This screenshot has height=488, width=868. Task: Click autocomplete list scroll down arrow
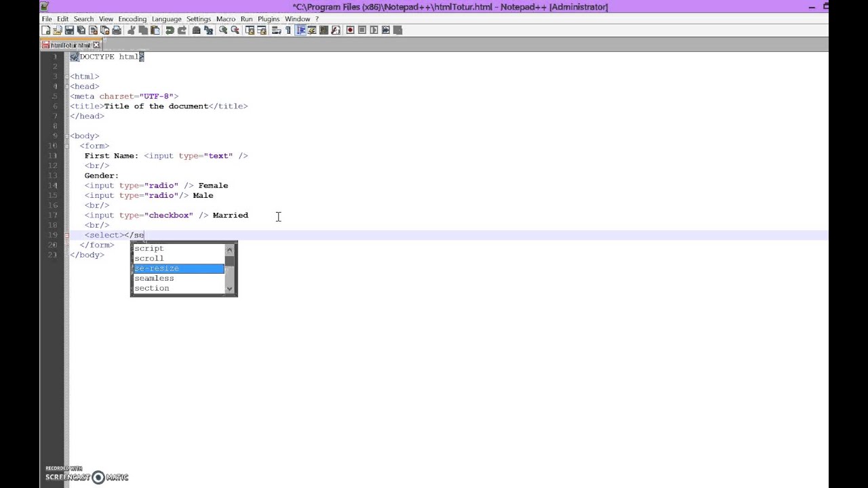coord(230,289)
